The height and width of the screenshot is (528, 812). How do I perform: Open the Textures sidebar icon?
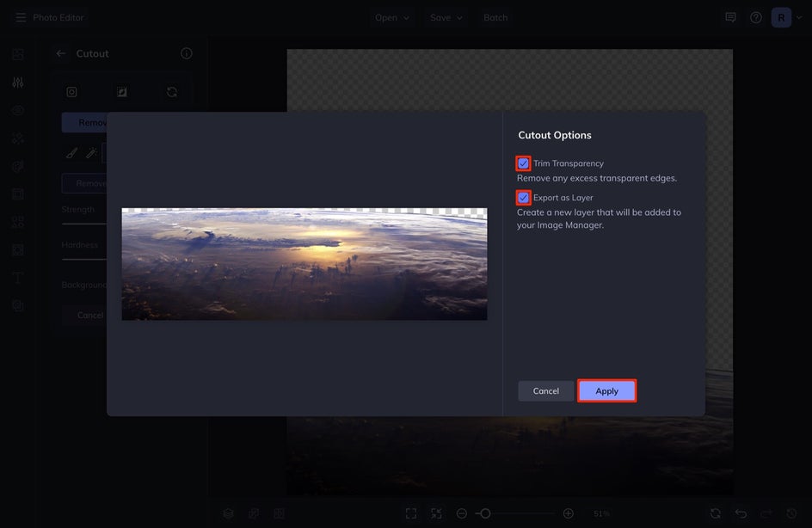(18, 250)
